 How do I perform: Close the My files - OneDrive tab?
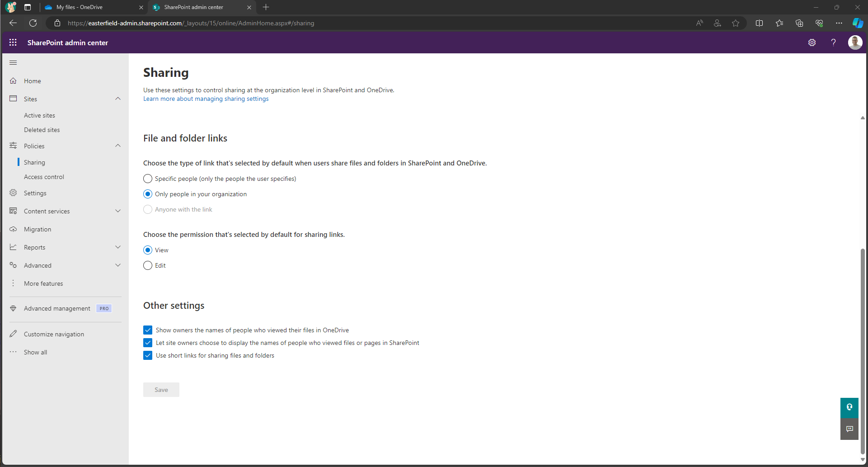click(141, 7)
